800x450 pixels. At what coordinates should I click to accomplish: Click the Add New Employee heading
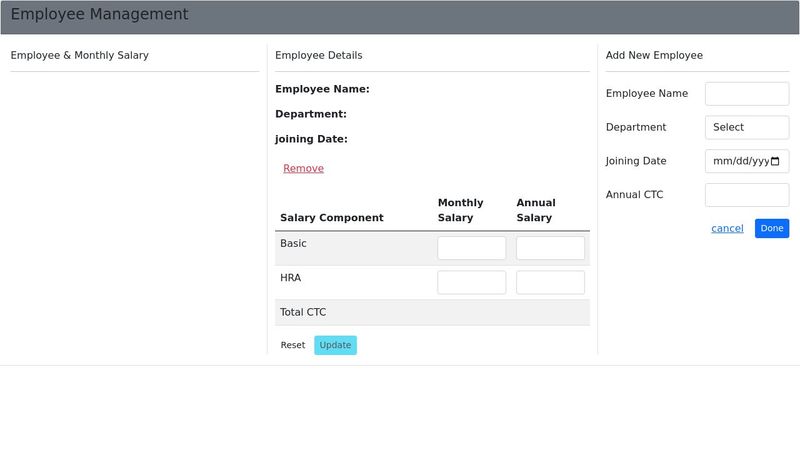point(654,55)
